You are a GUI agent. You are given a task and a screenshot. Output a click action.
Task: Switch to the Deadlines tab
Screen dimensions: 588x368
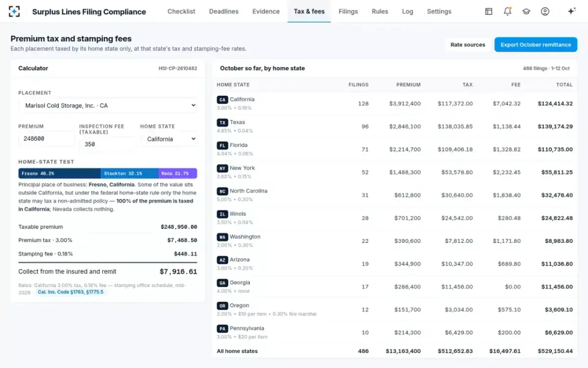click(224, 11)
